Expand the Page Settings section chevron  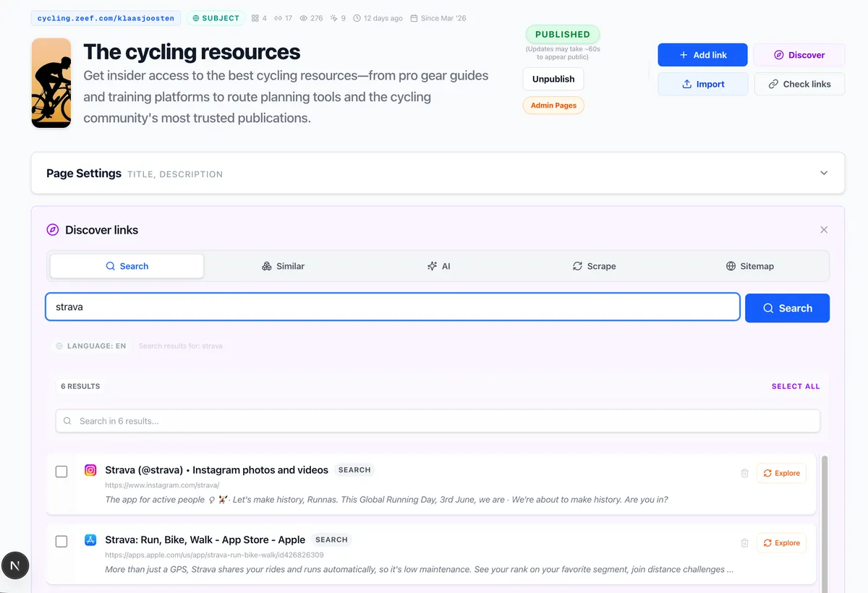click(x=824, y=173)
